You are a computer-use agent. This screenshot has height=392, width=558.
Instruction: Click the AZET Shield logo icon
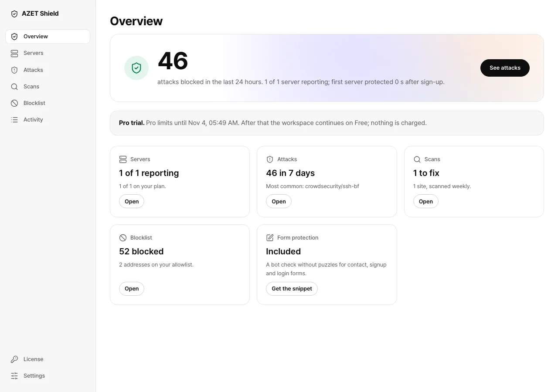(x=14, y=14)
